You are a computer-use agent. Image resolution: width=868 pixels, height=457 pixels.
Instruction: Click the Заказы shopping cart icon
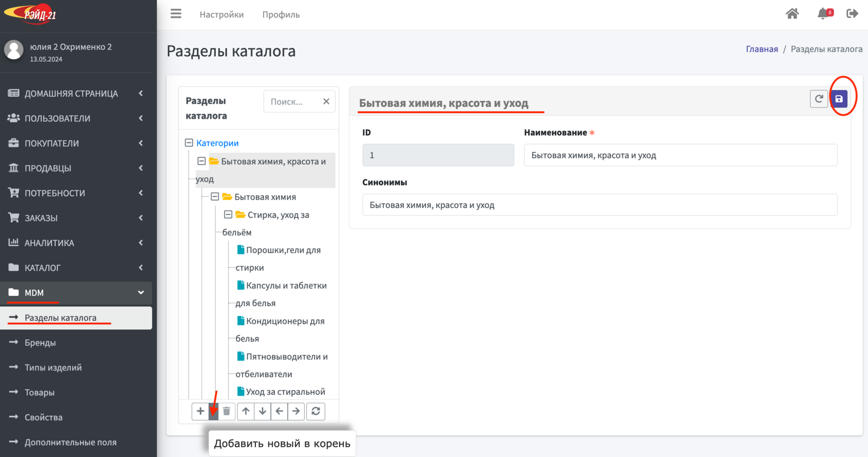[x=13, y=217]
